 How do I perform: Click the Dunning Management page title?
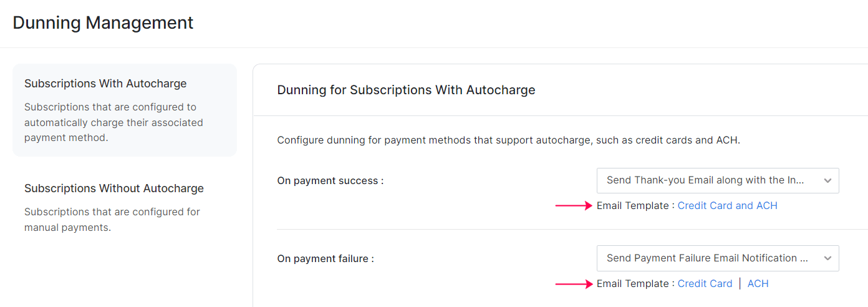(103, 23)
